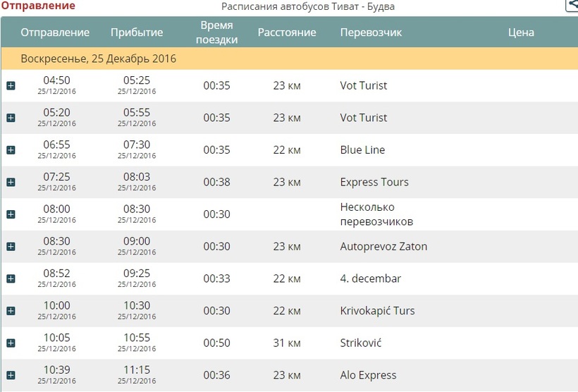Click plus icon for Alo Express row
Viewport: 578px width, 392px height.
[11, 375]
